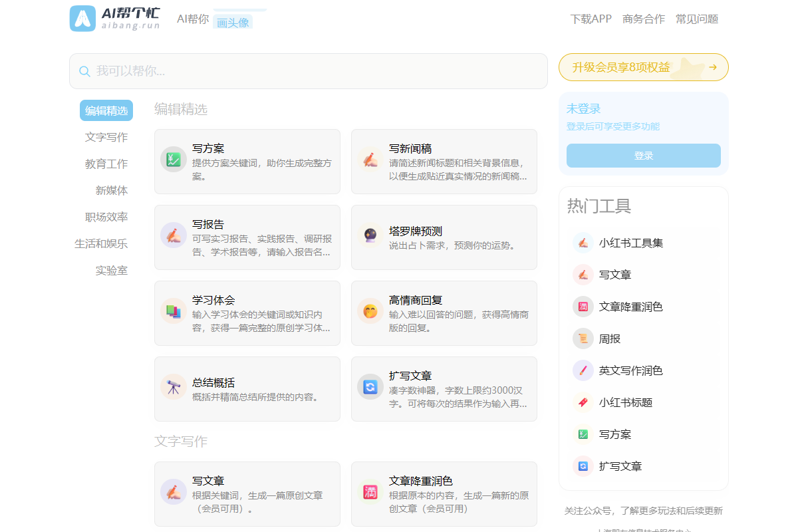Screen dimensions: 798x532
Task: Switch to the 画头像 tab
Action: click(231, 22)
